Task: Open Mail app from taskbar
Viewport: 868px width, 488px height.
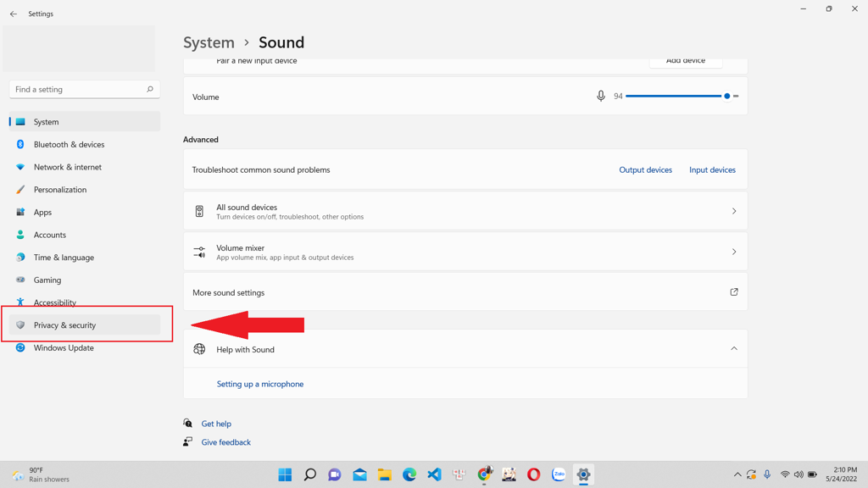Action: pyautogui.click(x=359, y=474)
